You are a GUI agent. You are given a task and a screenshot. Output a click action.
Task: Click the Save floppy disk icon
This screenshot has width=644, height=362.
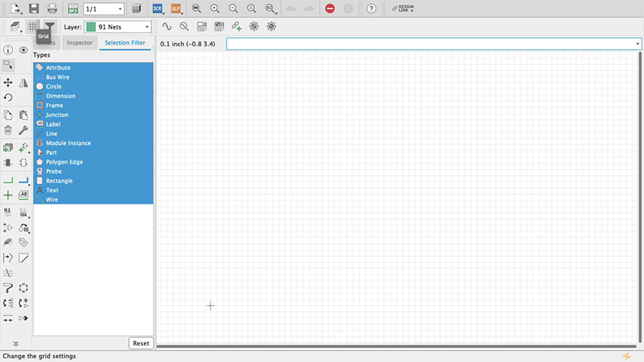(33, 8)
